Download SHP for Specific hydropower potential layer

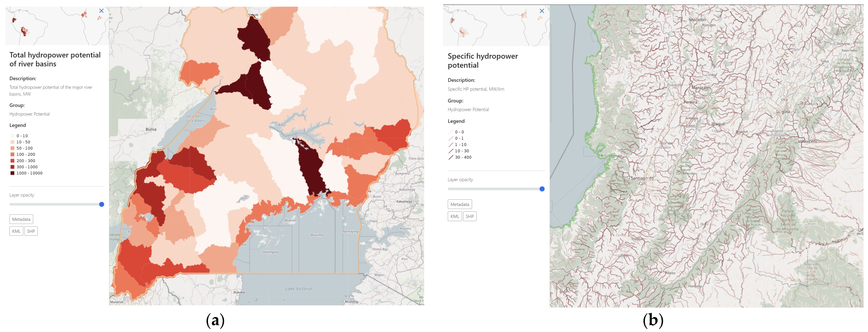470,216
